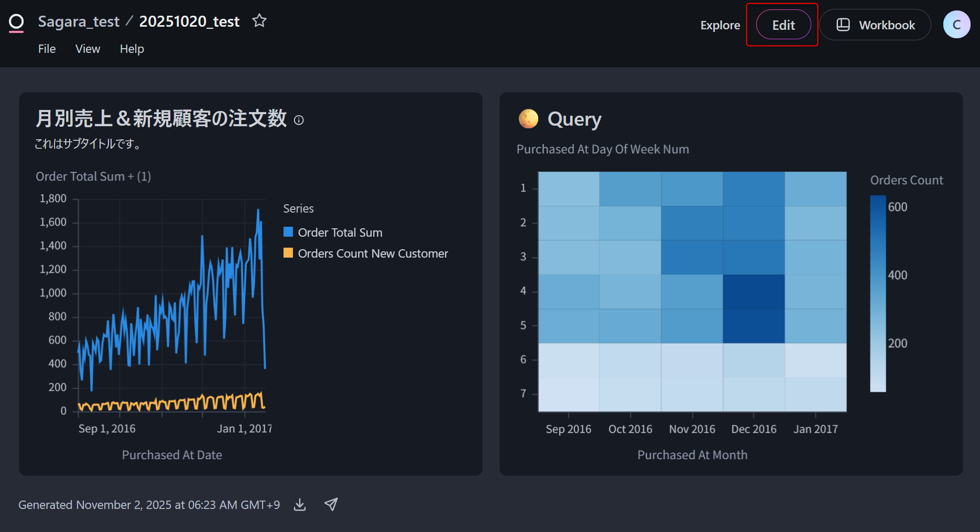The image size is (980, 532).
Task: Click the 20251020_test dashboard title
Action: [189, 21]
